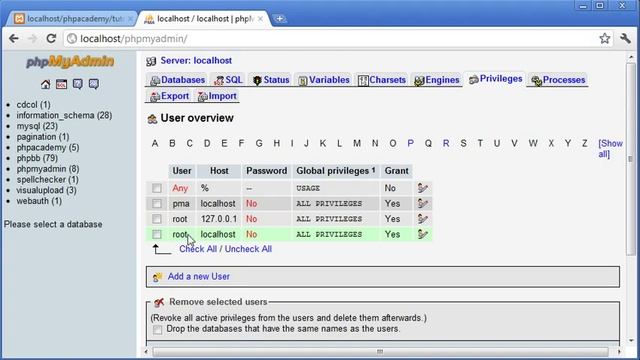
Task: Tick the checkbox for the Any user row
Action: click(x=157, y=188)
